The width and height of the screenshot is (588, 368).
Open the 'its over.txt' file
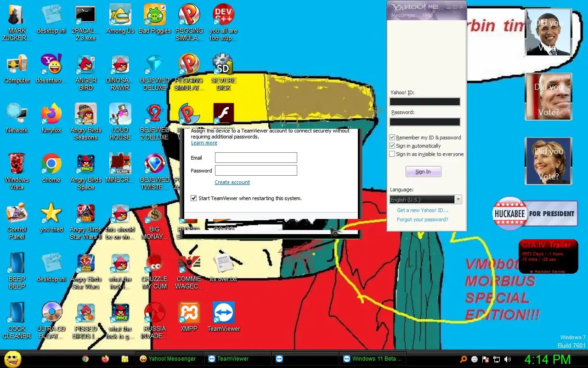(x=224, y=268)
